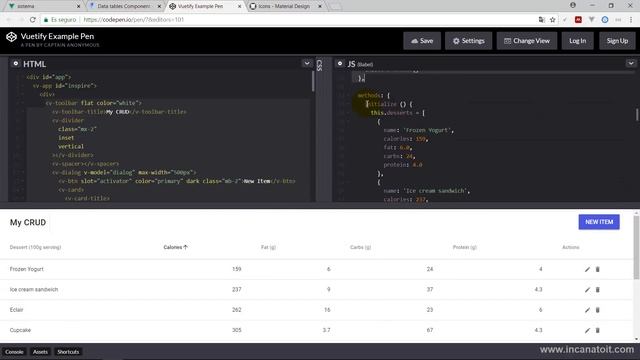The image size is (640, 360).
Task: Switch to Icons - Material Design tab
Action: [x=284, y=6]
